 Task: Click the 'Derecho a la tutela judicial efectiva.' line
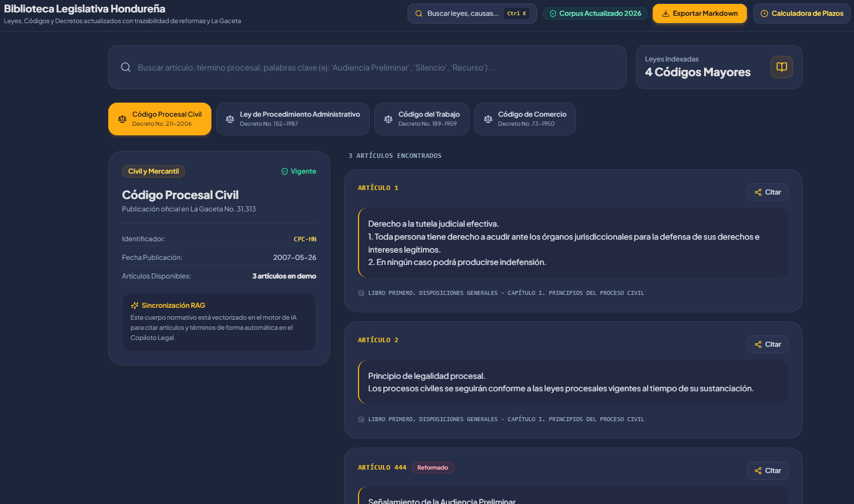(x=433, y=224)
